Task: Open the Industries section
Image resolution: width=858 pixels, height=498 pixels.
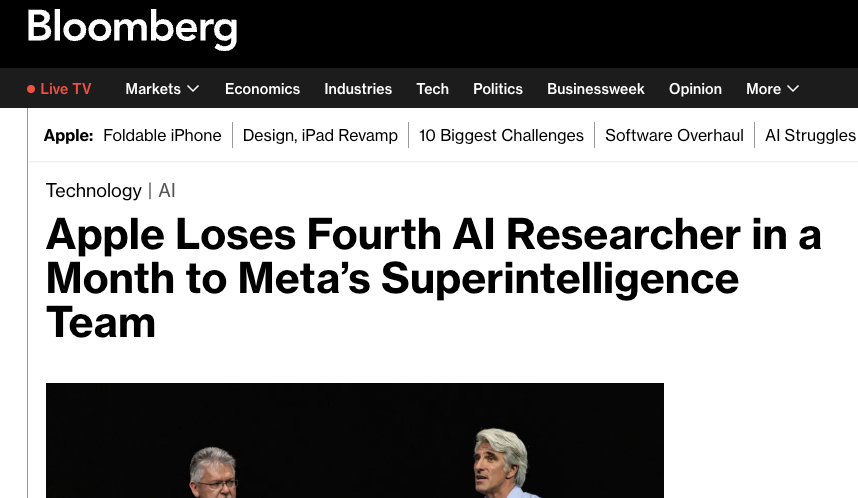Action: 358,89
